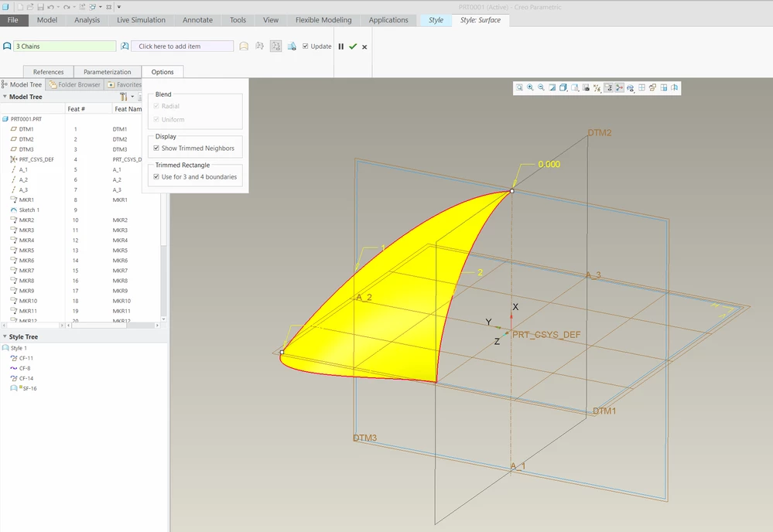The width and height of the screenshot is (773, 532).
Task: Click the yellow surface type icon
Action: coord(244,46)
